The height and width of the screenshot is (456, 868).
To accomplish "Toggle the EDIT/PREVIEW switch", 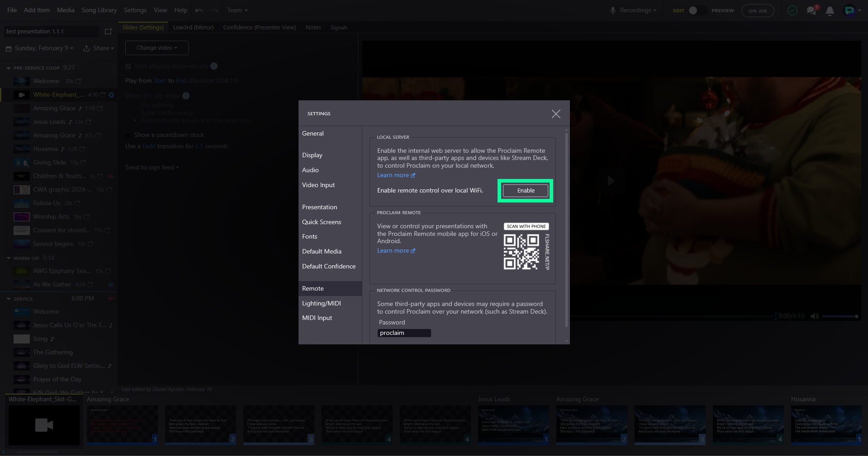I will [692, 9].
